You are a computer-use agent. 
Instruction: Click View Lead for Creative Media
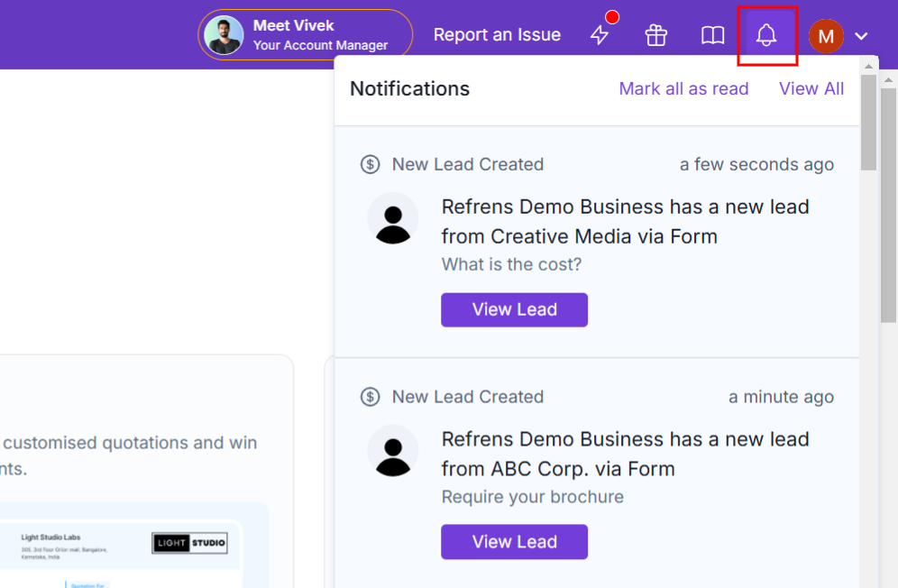coord(514,310)
